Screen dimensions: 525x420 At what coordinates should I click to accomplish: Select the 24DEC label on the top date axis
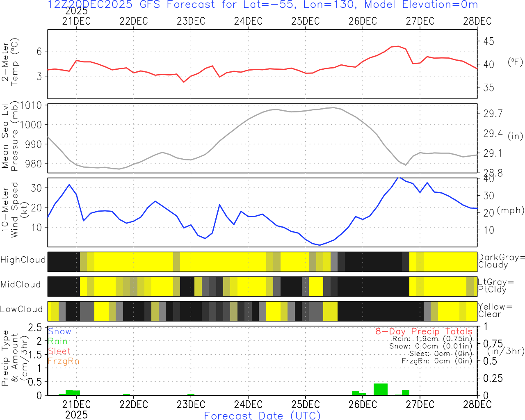coord(248,21)
